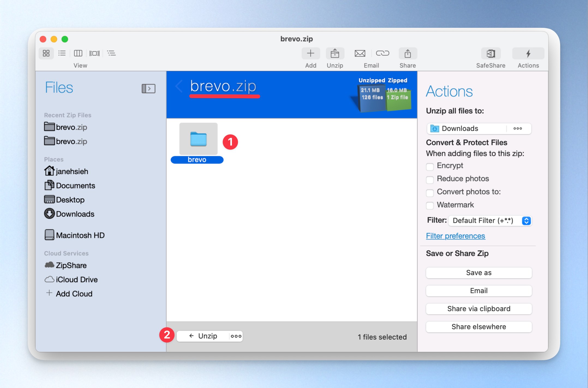Switch to column view
The image size is (588, 388).
[78, 53]
